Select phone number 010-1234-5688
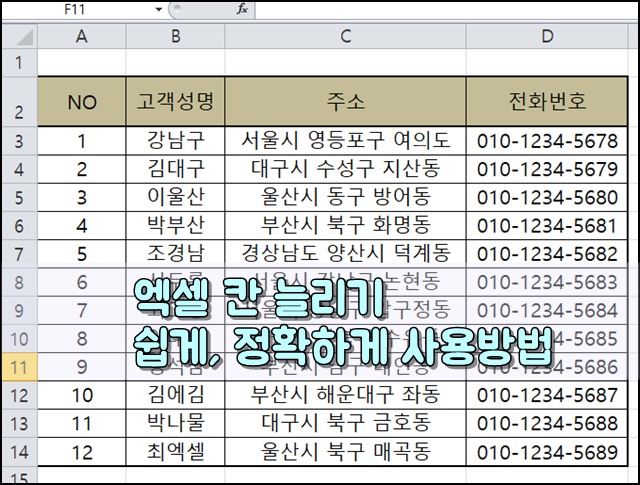Screen dimensions: 640x485 coord(547,423)
